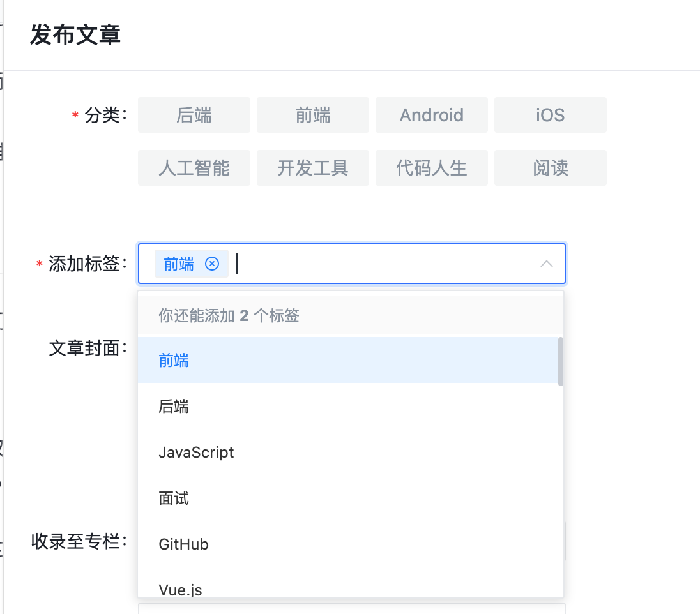Click the 发布文章 dialog title

click(x=75, y=34)
